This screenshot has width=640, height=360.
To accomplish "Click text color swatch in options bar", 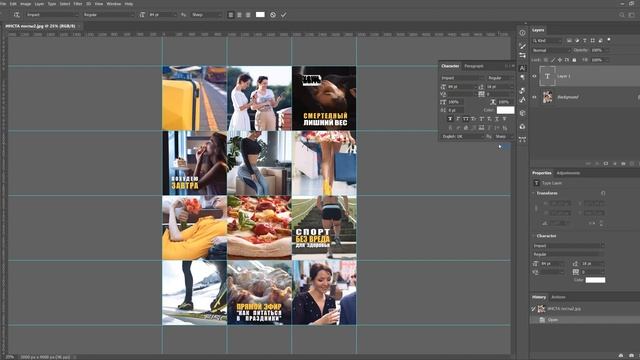I will pyautogui.click(x=260, y=15).
